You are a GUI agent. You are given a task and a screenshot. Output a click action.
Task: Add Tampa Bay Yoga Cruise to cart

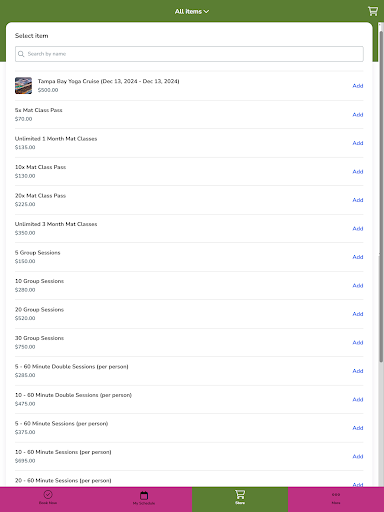point(358,86)
